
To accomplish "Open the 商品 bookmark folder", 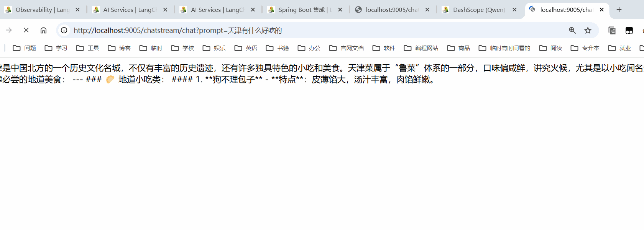I will 458,48.
